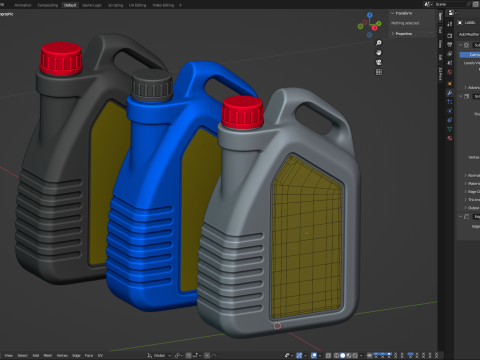Switch to the Video Editing workspace tab
Screen dimensions: 480x360
click(163, 5)
